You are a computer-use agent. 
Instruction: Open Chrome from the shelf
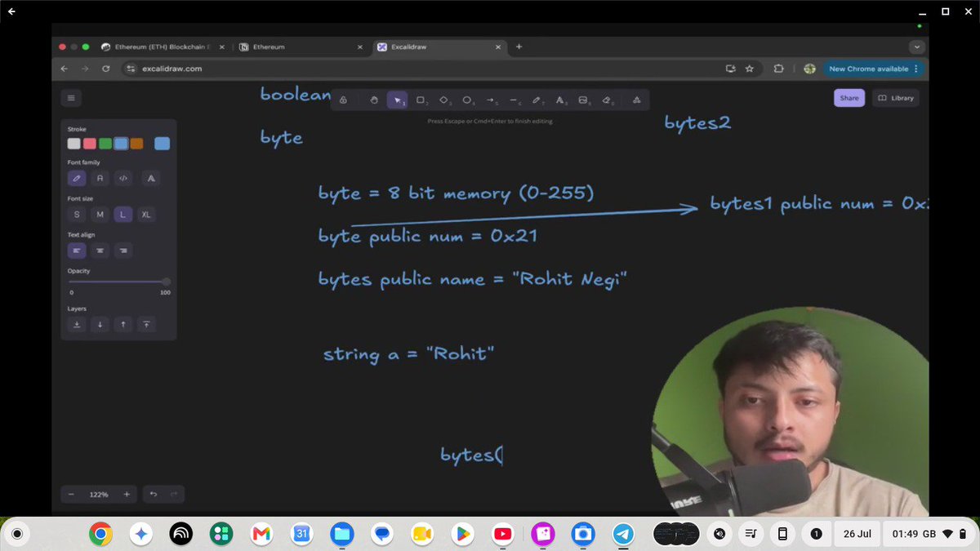[100, 534]
